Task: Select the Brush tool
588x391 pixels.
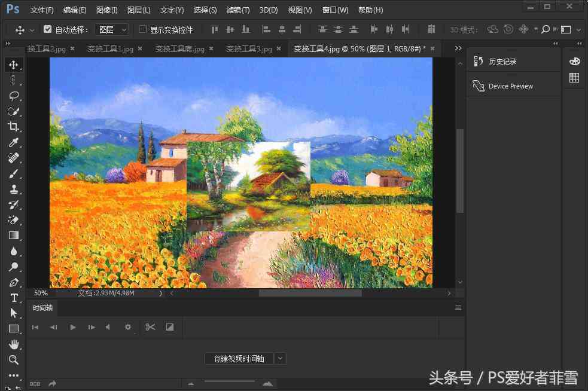Action: pyautogui.click(x=14, y=173)
